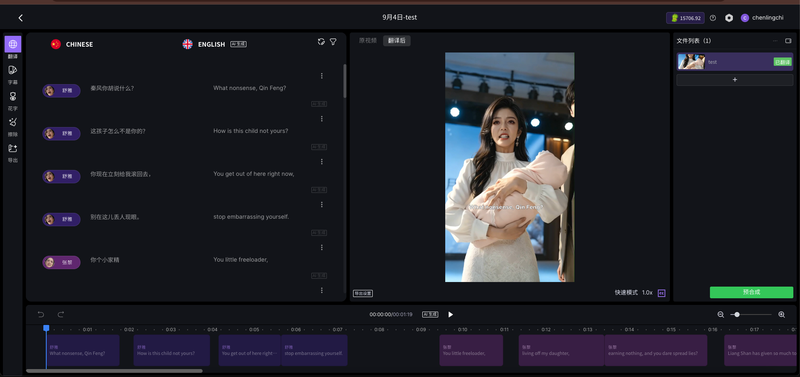Open the 翻译 translation globe tool in sidebar

(13, 44)
